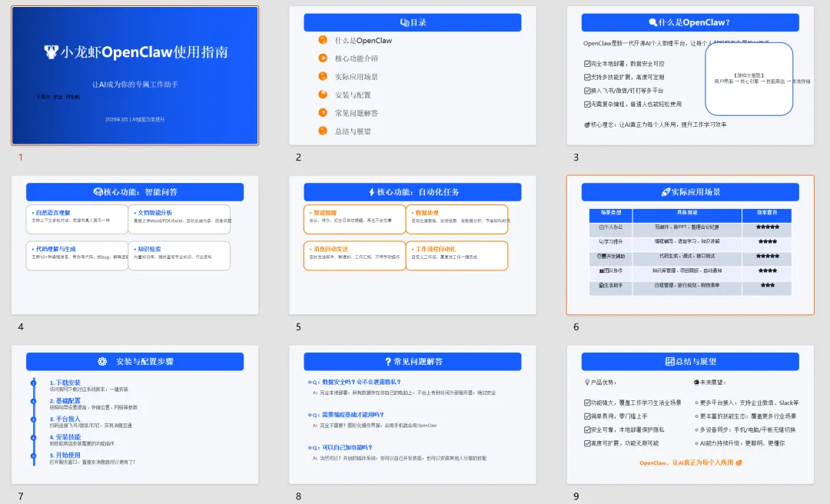This screenshot has width=830, height=504.
Task: Click the magnifier icon before 什么是OpenClaw?
Action: pyautogui.click(x=652, y=23)
